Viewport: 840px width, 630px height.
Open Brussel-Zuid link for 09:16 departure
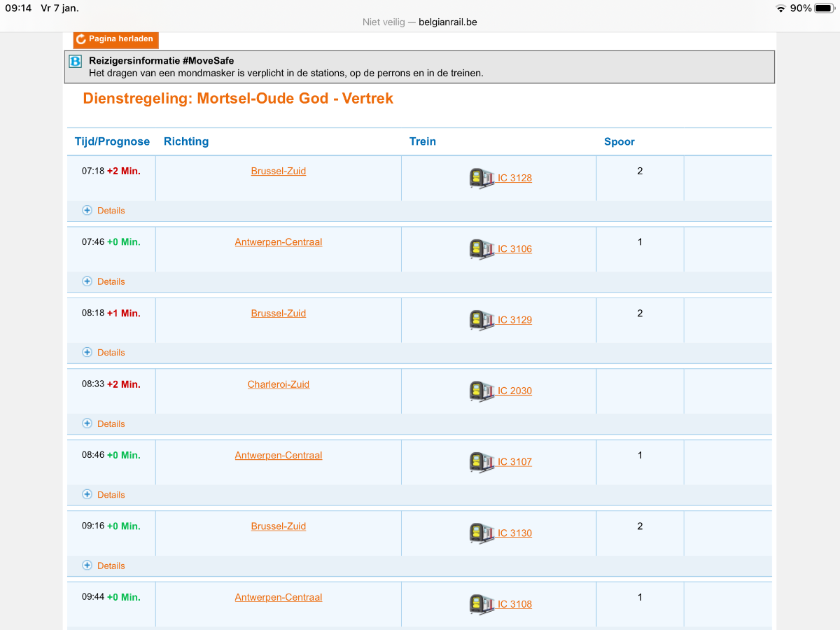278,526
